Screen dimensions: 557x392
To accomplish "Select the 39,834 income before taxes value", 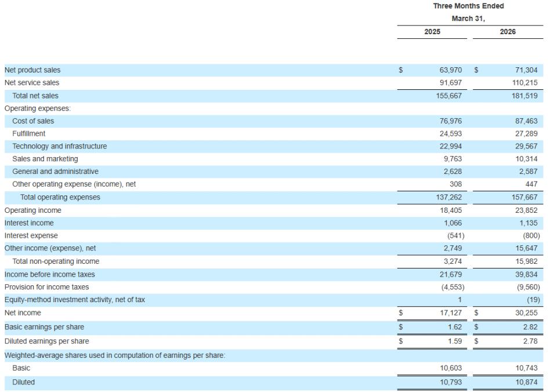I will coord(526,274).
